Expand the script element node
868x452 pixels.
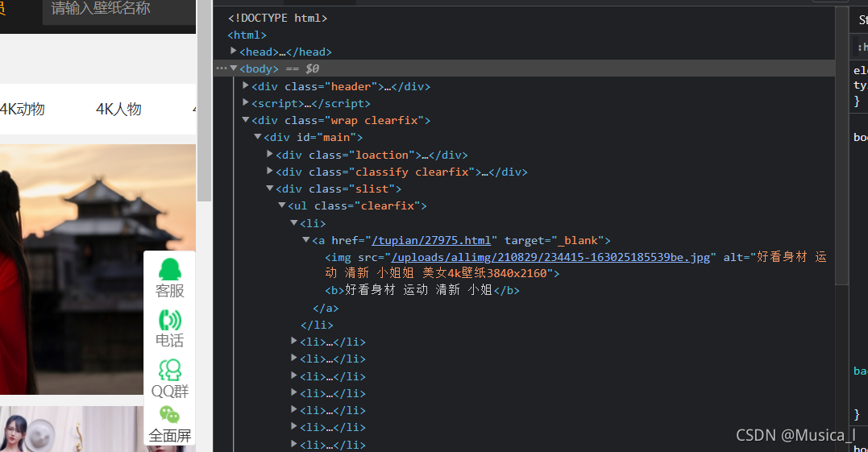point(246,102)
